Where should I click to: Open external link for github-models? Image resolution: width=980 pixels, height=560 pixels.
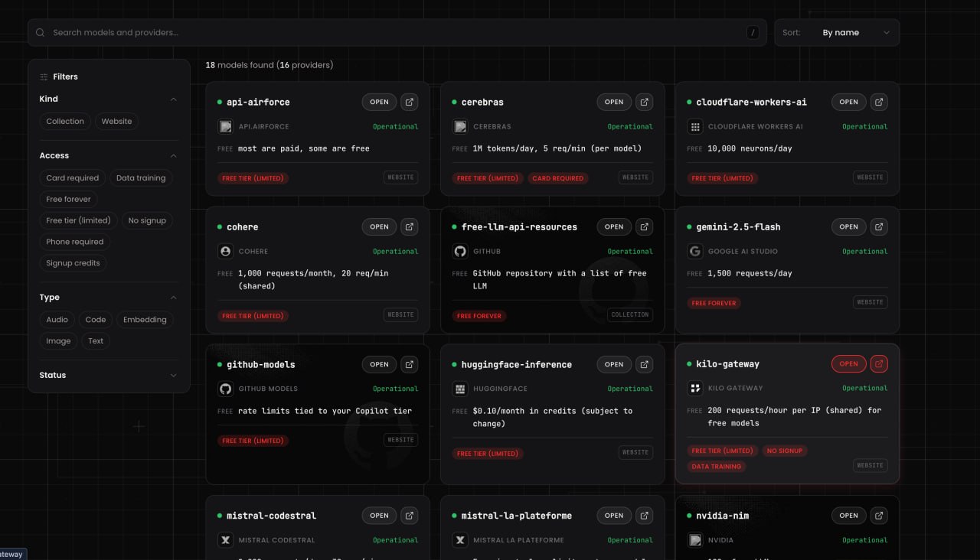coord(410,364)
